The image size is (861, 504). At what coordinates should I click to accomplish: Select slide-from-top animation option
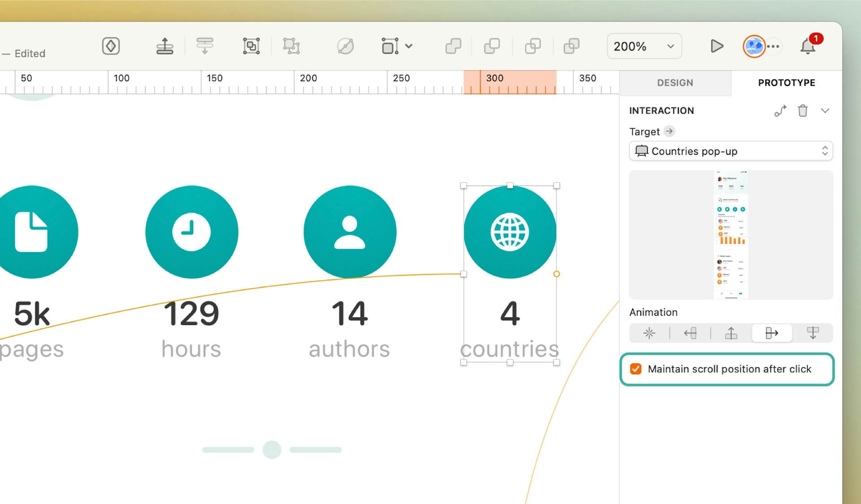(813, 333)
